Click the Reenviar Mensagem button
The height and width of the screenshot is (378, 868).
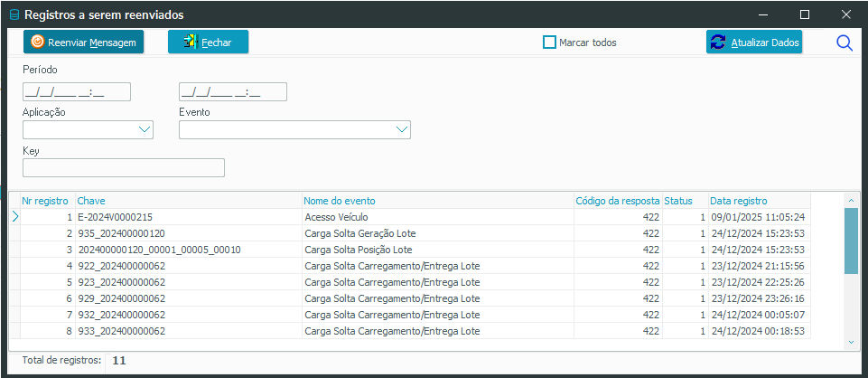(x=83, y=43)
